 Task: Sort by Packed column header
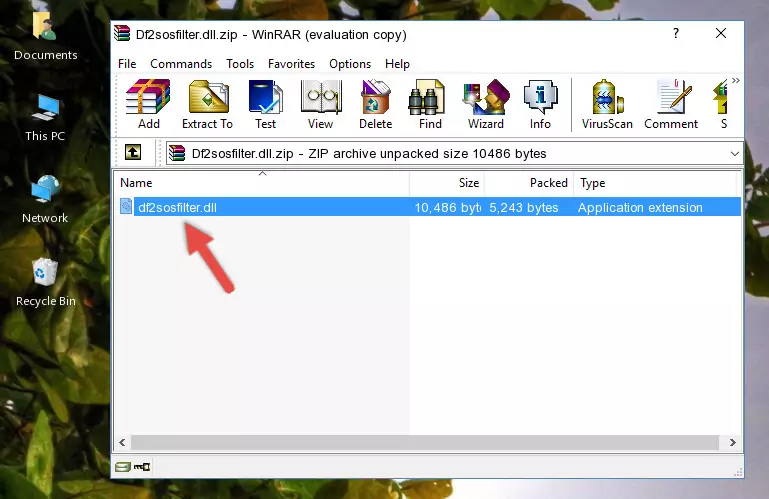[529, 183]
